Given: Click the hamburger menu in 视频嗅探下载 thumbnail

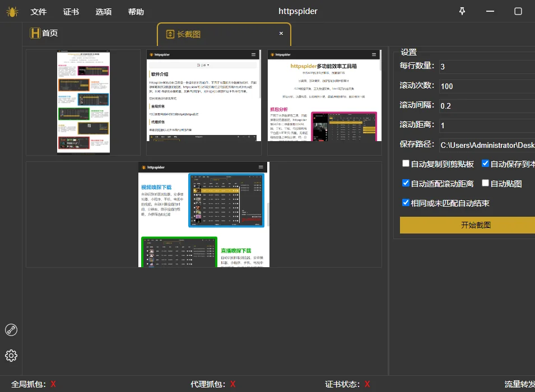Looking at the screenshot, I should pyautogui.click(x=261, y=167).
